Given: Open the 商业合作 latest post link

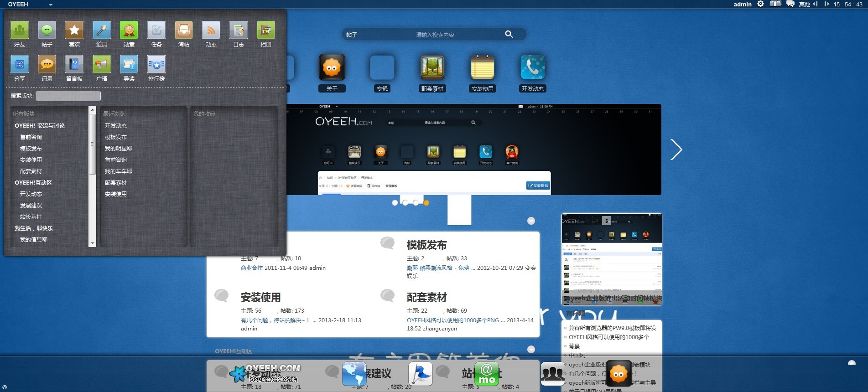Looking at the screenshot, I should [252, 268].
